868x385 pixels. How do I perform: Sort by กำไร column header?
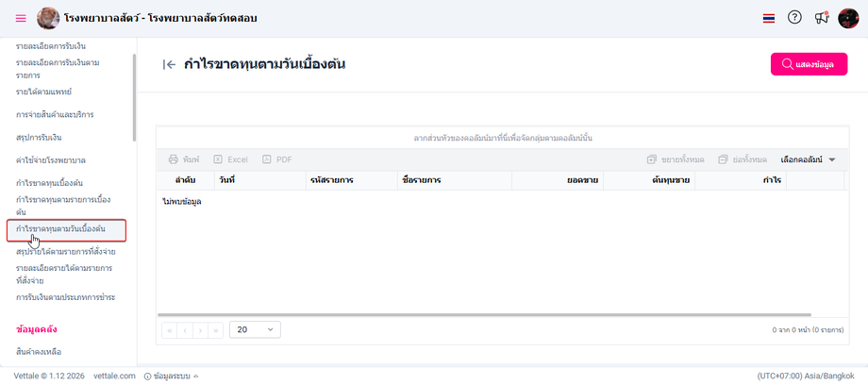click(x=741, y=180)
